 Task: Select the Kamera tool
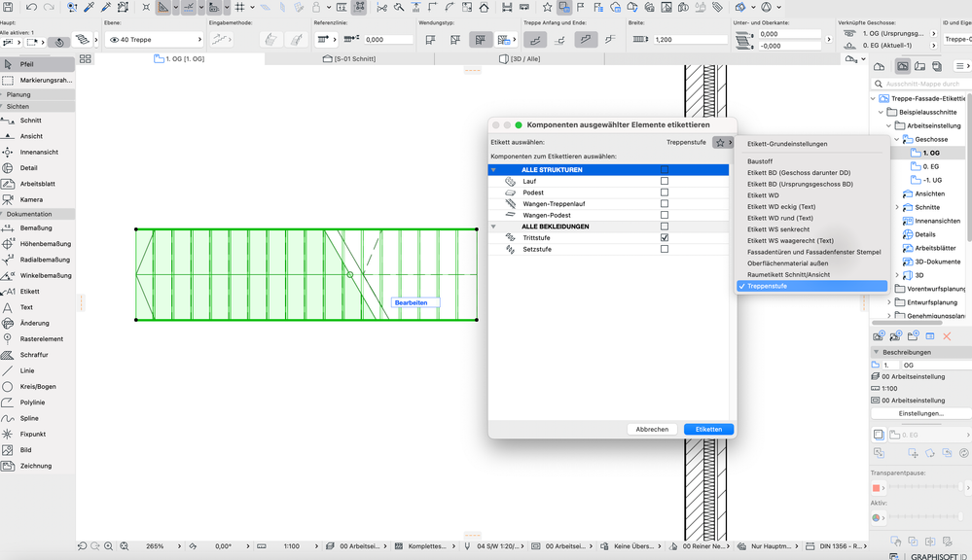pos(31,200)
